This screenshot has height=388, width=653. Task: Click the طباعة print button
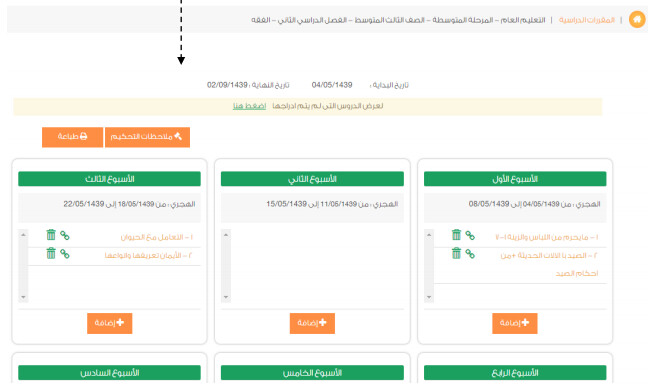click(x=72, y=137)
